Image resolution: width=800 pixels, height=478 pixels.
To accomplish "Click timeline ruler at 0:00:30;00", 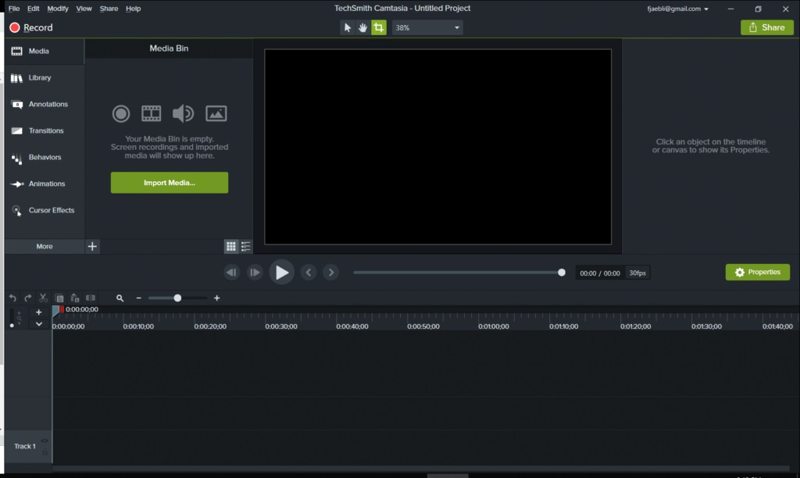I will pos(281,326).
